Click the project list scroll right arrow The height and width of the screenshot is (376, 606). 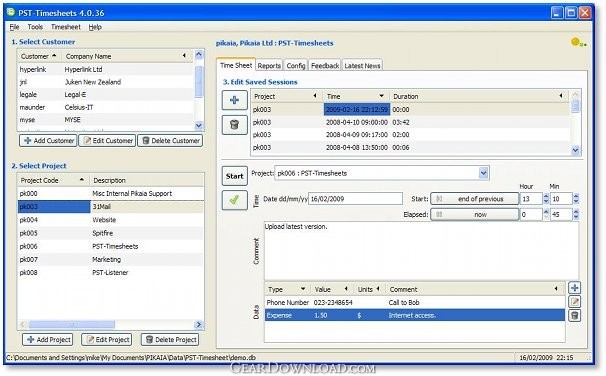pos(199,325)
